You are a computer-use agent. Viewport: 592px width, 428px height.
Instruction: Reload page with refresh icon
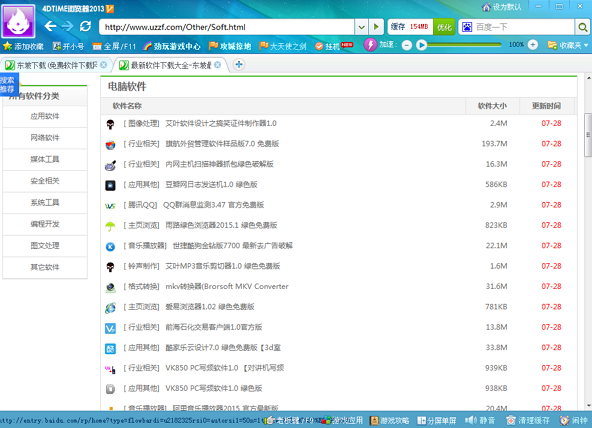pos(85,26)
